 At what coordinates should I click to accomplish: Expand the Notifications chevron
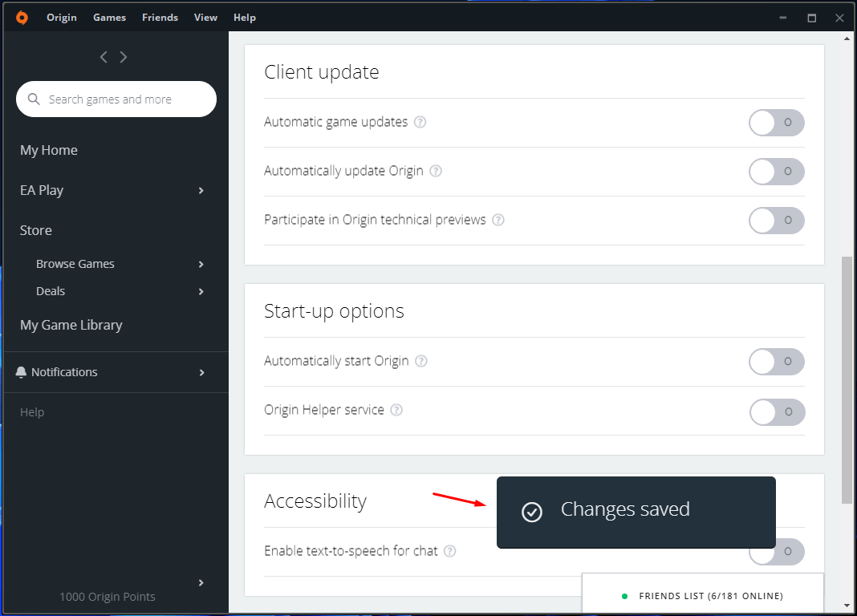pyautogui.click(x=201, y=372)
